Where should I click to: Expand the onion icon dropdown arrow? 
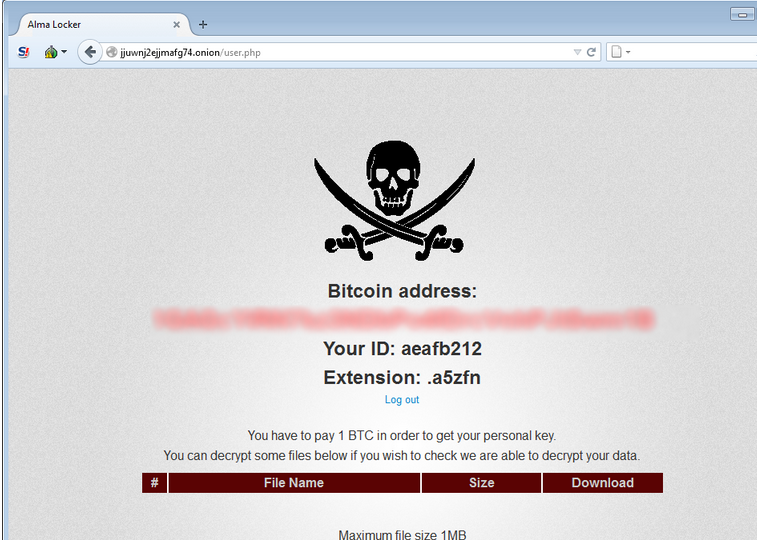click(64, 52)
